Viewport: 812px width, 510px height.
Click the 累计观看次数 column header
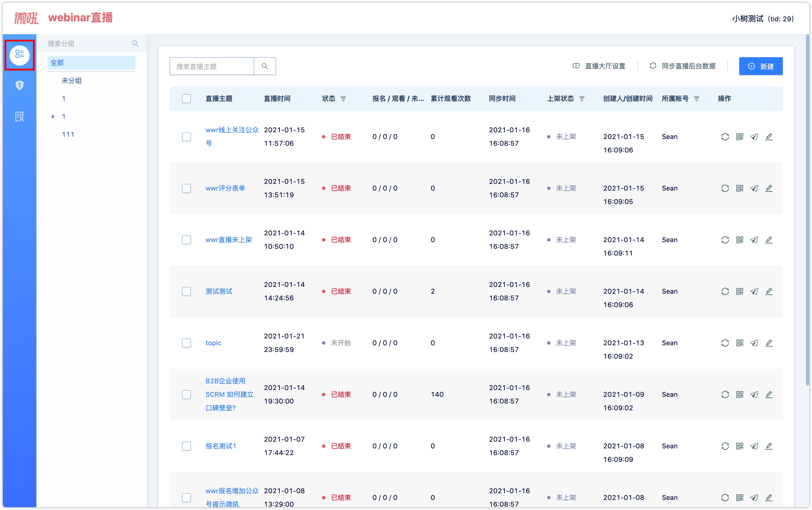pyautogui.click(x=451, y=98)
